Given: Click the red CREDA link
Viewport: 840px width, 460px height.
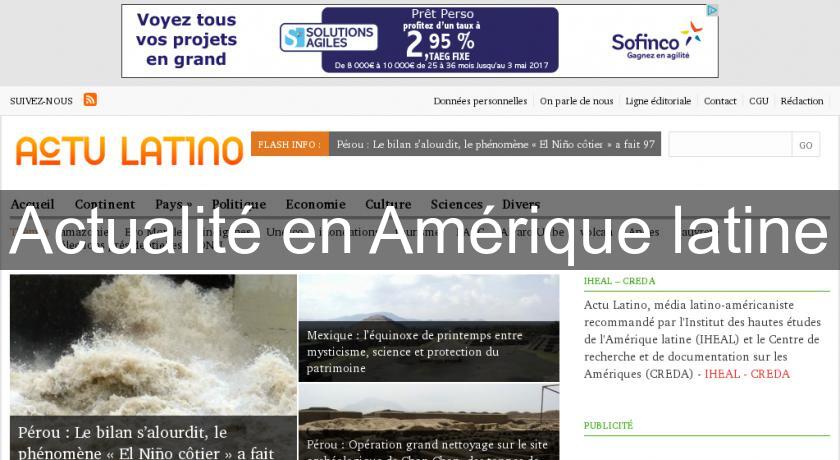Looking at the screenshot, I should tap(770, 374).
